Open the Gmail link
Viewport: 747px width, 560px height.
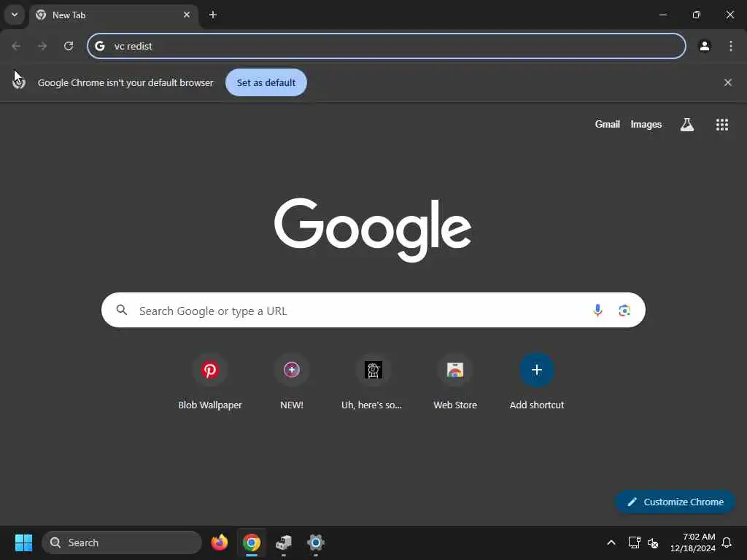607,124
